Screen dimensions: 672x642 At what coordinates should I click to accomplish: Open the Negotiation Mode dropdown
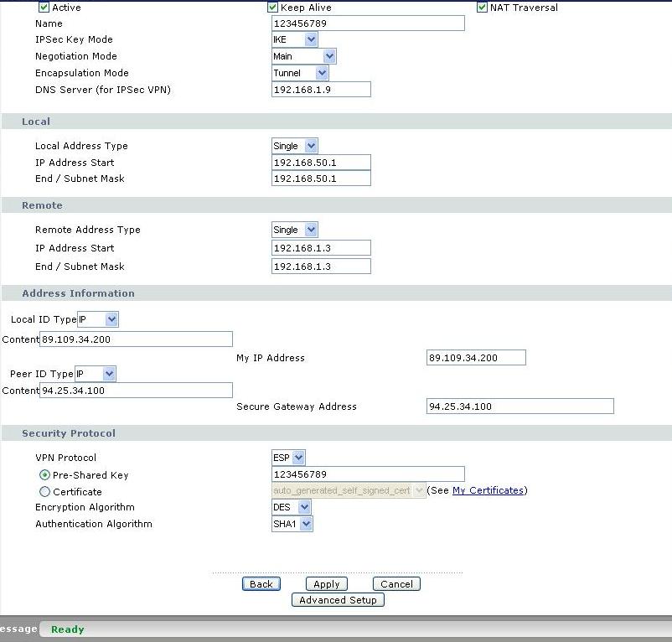(x=304, y=56)
